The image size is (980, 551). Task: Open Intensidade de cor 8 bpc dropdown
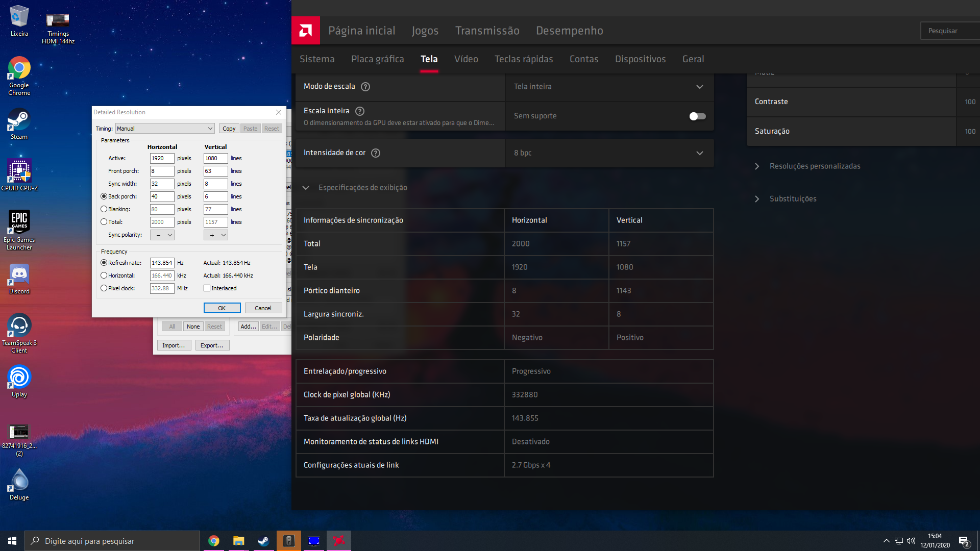click(x=609, y=153)
